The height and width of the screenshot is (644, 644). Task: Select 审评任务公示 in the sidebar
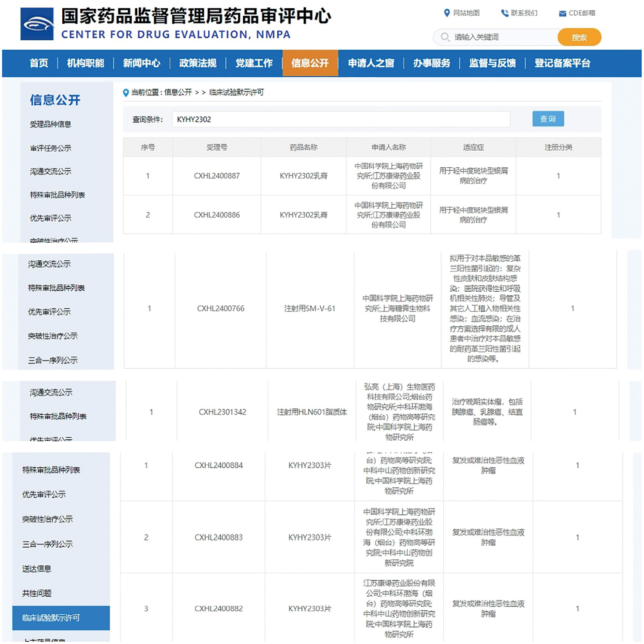point(50,148)
